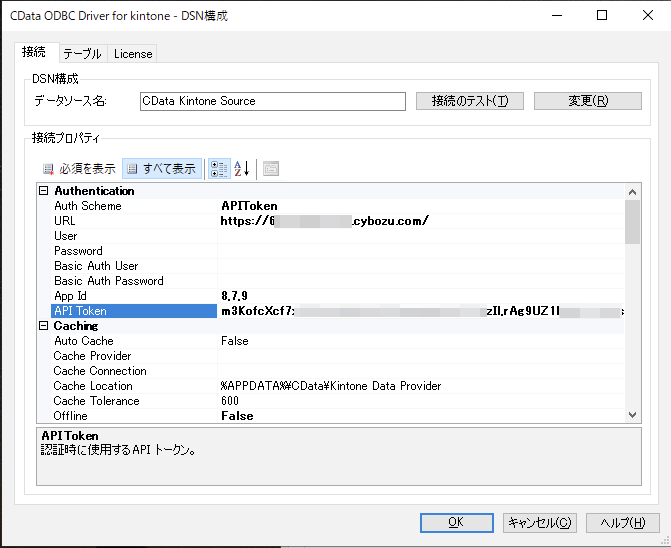Close the DSN構成 dialog window

[648, 15]
